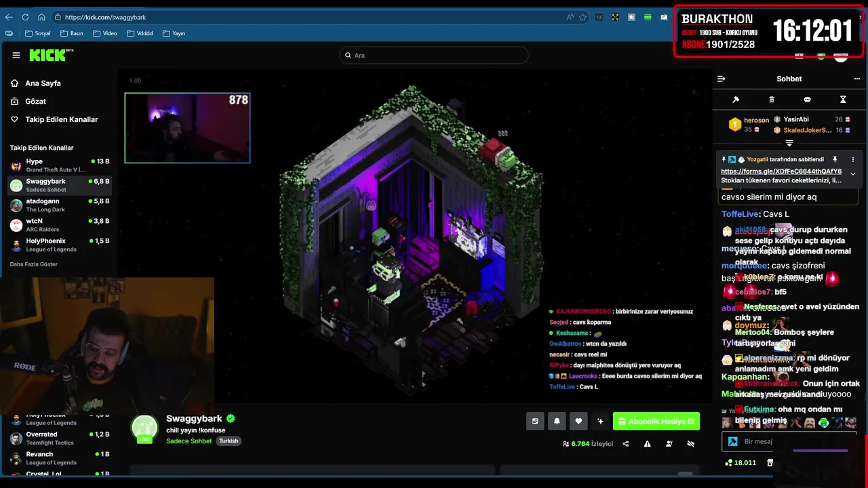
Task: Click the Swaggybark channel name
Action: click(194, 418)
